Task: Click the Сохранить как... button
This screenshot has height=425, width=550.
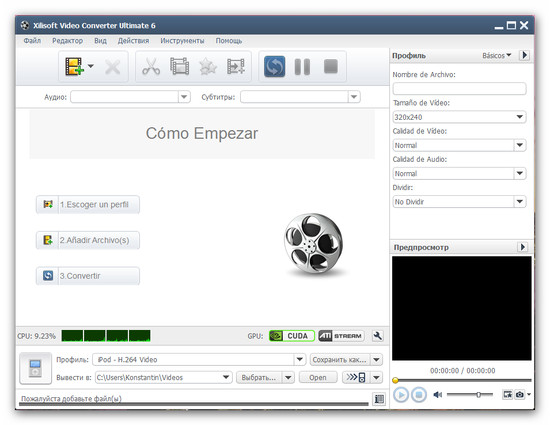Action: 340,359
